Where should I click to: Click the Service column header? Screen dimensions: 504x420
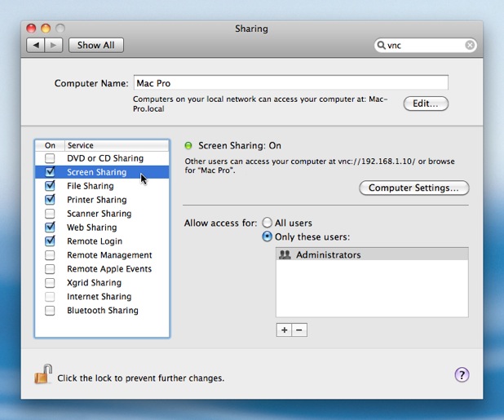click(117, 145)
